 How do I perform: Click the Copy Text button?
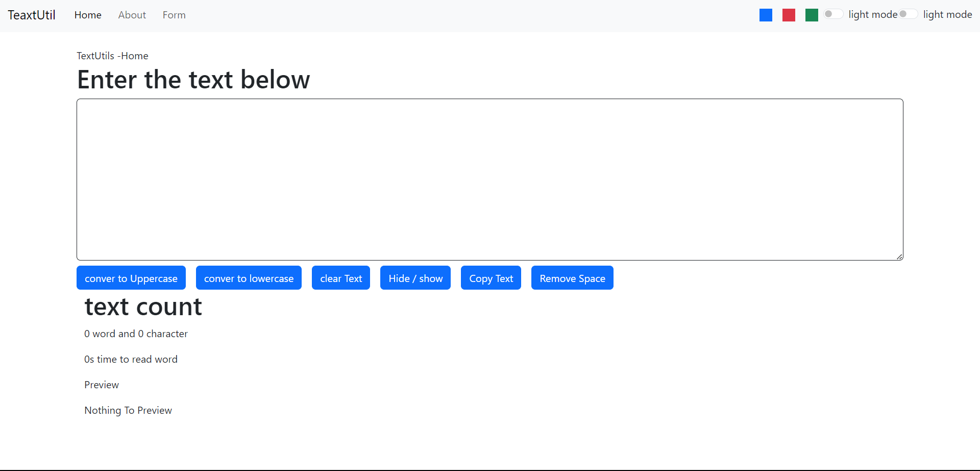tap(491, 278)
